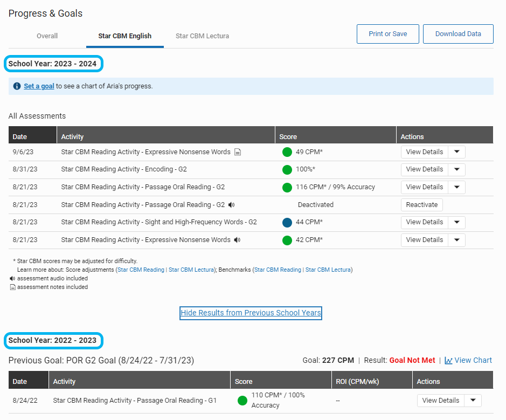
Task: Click the chart icon next to View Chart
Action: [448, 361]
